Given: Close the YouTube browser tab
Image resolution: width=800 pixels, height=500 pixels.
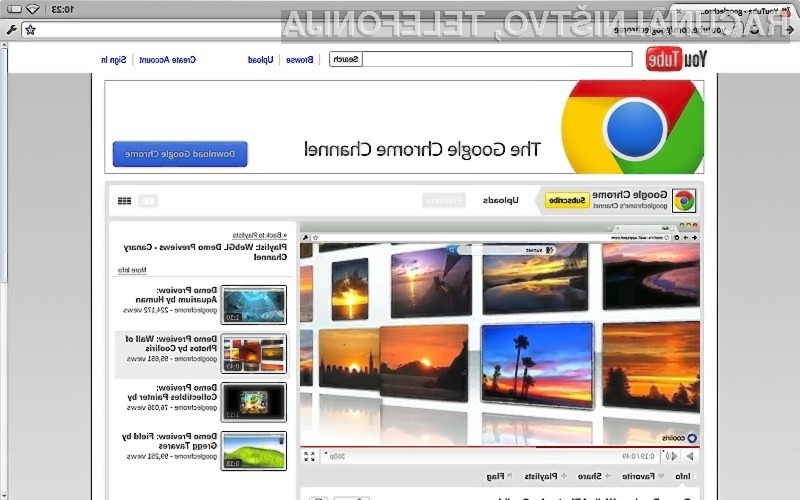Looking at the screenshot, I should [x=678, y=10].
